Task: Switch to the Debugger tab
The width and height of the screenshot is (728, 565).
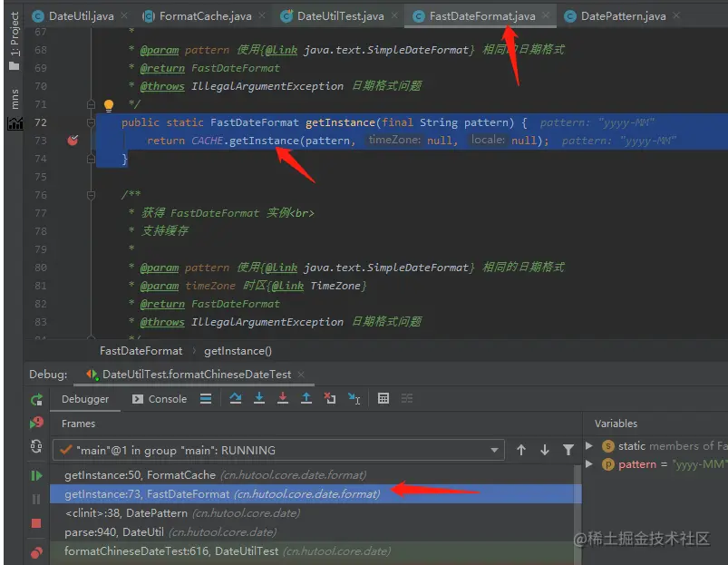Action: pos(85,399)
